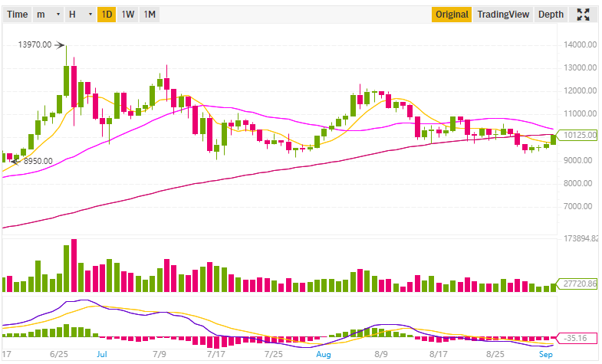Enter fullscreen chart mode

583,14
